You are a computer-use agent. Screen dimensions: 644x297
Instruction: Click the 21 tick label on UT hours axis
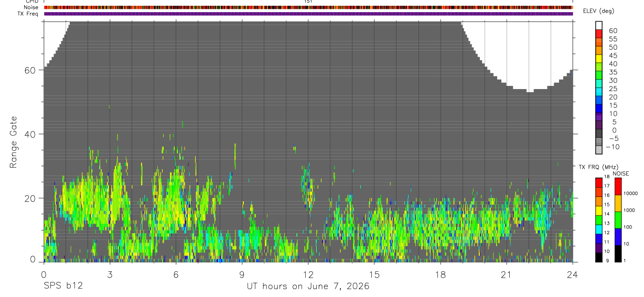click(x=506, y=274)
